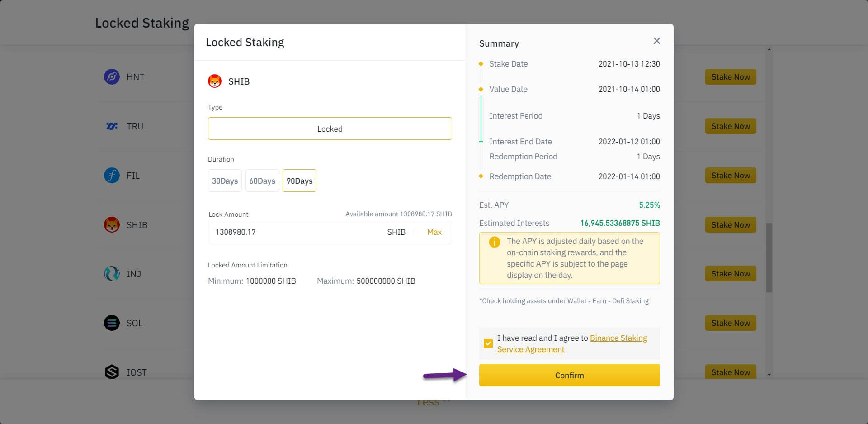868x424 pixels.
Task: Click the SOL coin icon
Action: click(x=112, y=323)
